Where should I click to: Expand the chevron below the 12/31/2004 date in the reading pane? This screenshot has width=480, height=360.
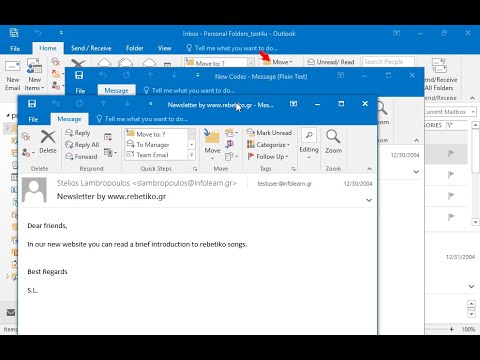coord(471,286)
